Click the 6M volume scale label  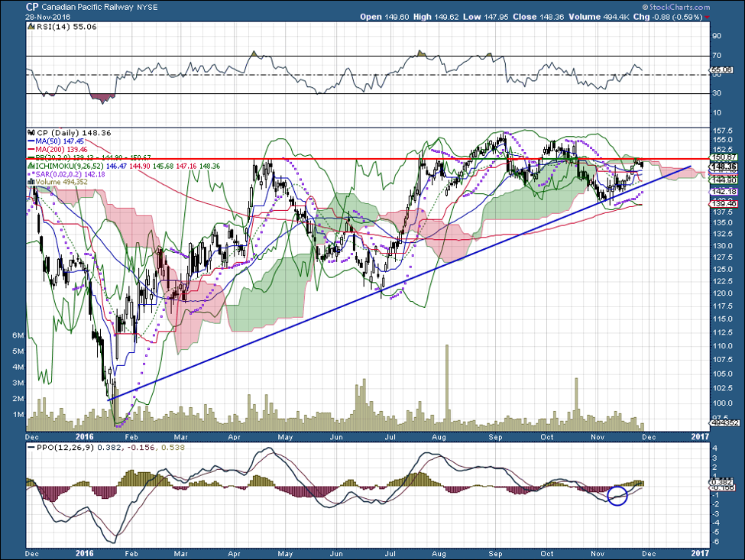click(x=18, y=336)
